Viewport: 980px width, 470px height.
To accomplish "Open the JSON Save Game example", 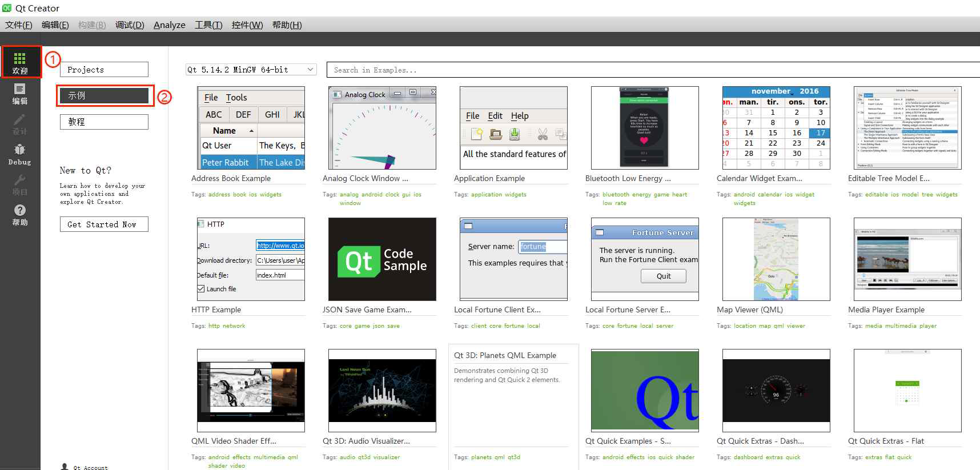I will coord(382,259).
